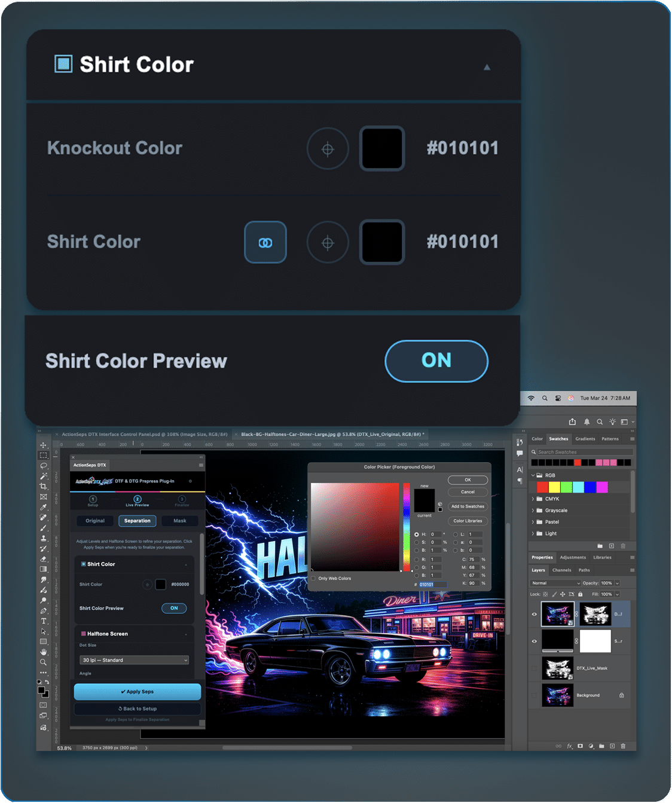Lock all using the padlock Lock icon
This screenshot has width=672, height=803.
coord(580,594)
